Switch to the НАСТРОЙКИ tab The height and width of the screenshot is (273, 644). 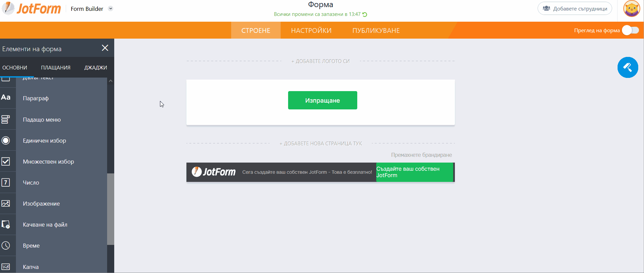point(311,30)
